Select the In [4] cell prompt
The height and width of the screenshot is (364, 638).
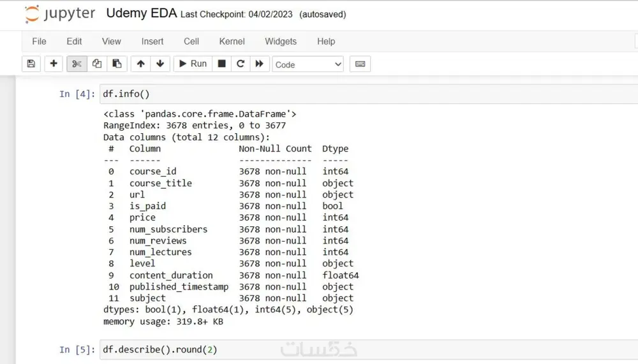tap(77, 94)
